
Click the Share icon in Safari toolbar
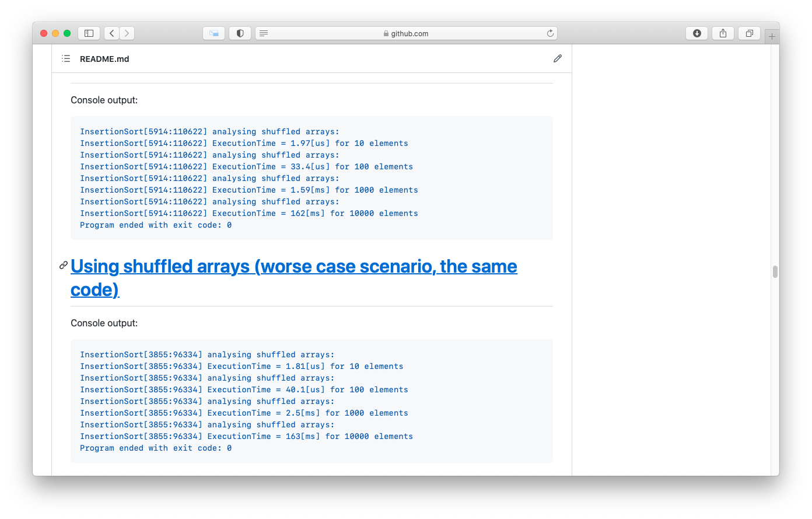[x=723, y=33]
